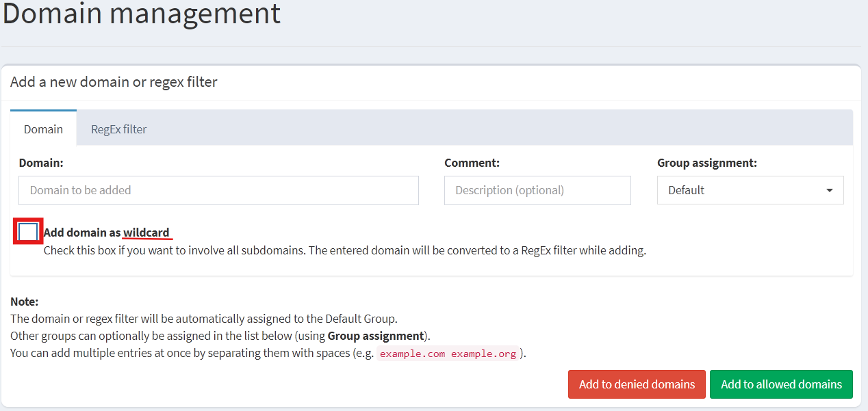This screenshot has height=411, width=868.
Task: Click the 'Add domain as wildcard' label text
Action: (x=106, y=233)
